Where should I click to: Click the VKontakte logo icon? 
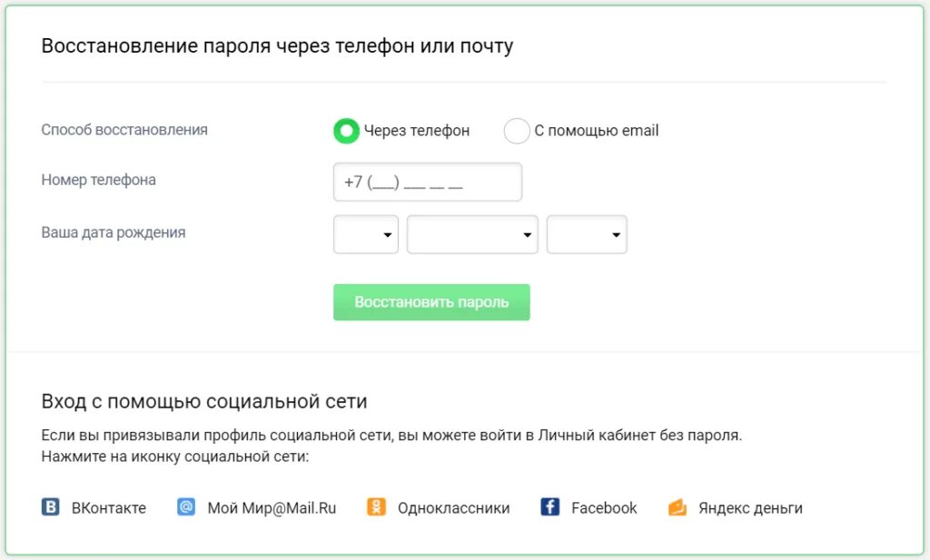point(51,507)
